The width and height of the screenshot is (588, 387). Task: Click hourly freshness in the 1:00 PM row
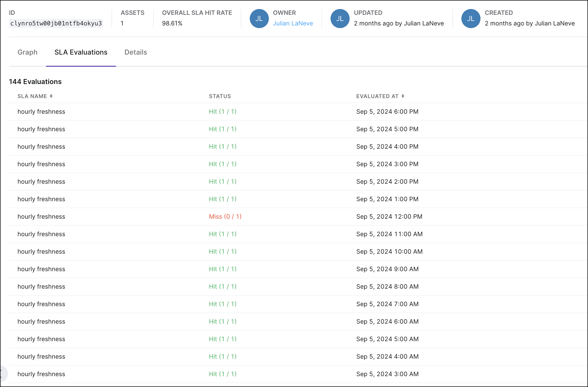click(41, 199)
